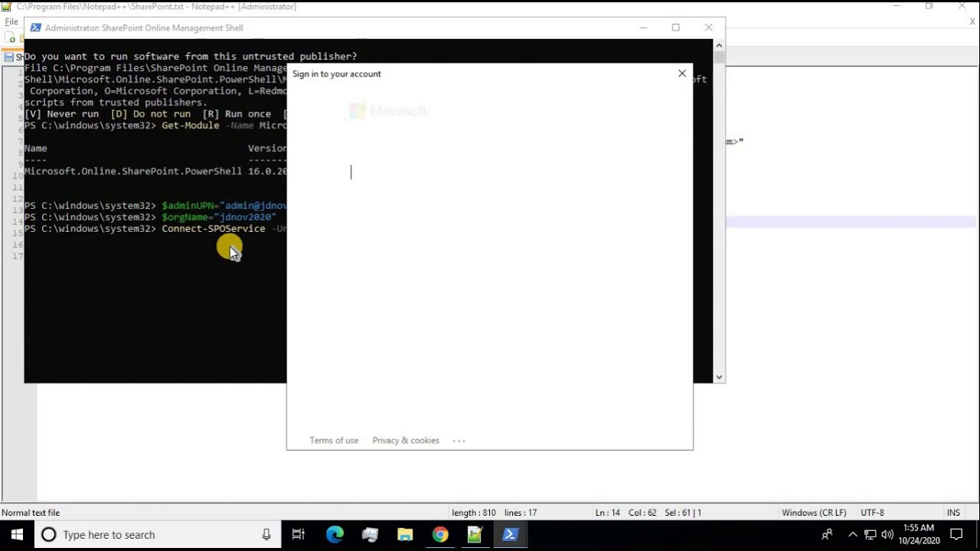
Task: Open Task View on the taskbar
Action: coord(299,535)
